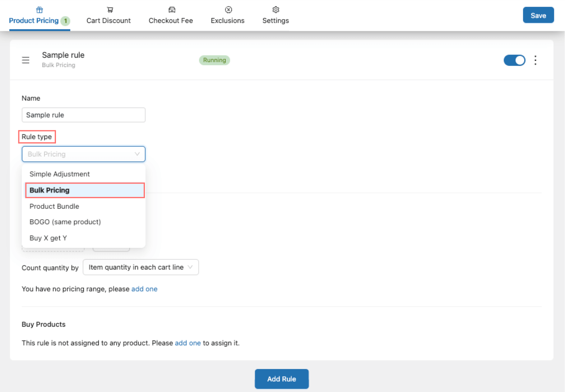Click the gear icon above Settings
The width and height of the screenshot is (565, 392).
click(x=276, y=10)
